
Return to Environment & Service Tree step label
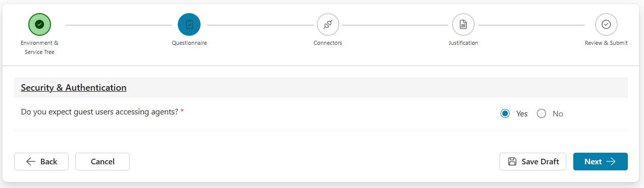click(39, 47)
